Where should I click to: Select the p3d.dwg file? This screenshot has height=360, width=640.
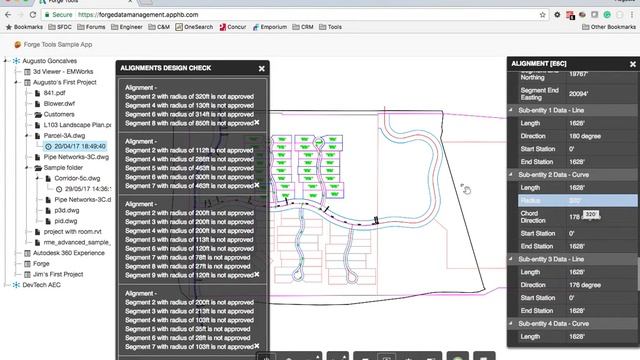click(67, 210)
